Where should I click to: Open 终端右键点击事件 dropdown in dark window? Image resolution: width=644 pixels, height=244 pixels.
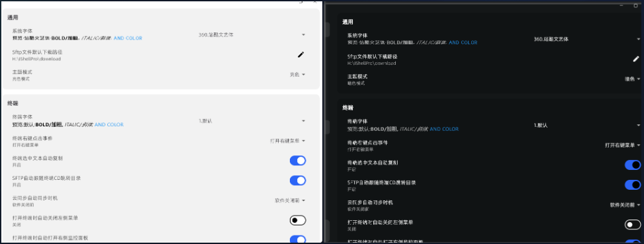623,145
